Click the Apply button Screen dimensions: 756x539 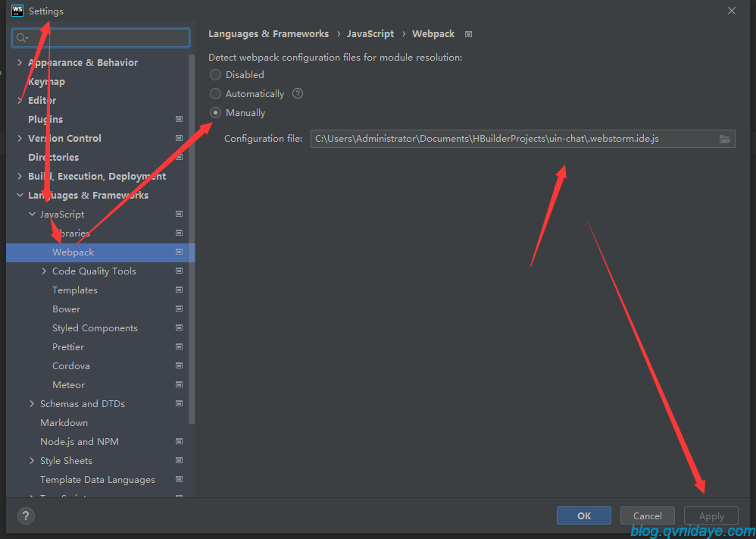click(711, 515)
